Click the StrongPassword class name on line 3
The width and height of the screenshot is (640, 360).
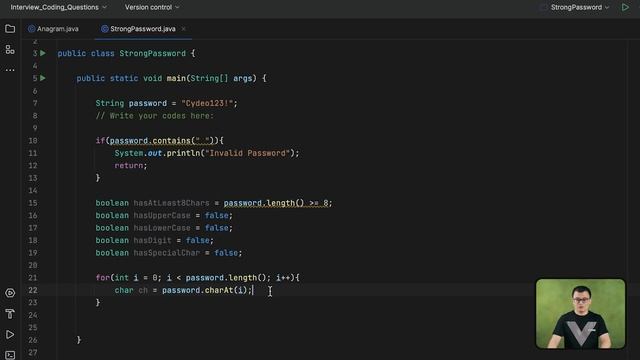152,53
